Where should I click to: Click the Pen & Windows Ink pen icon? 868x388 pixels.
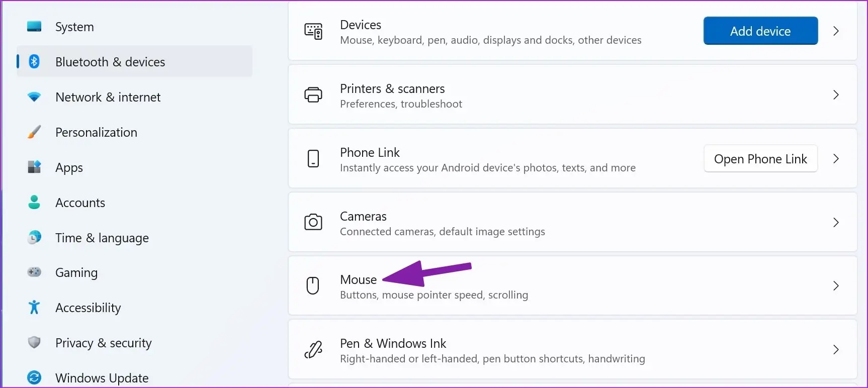(313, 349)
